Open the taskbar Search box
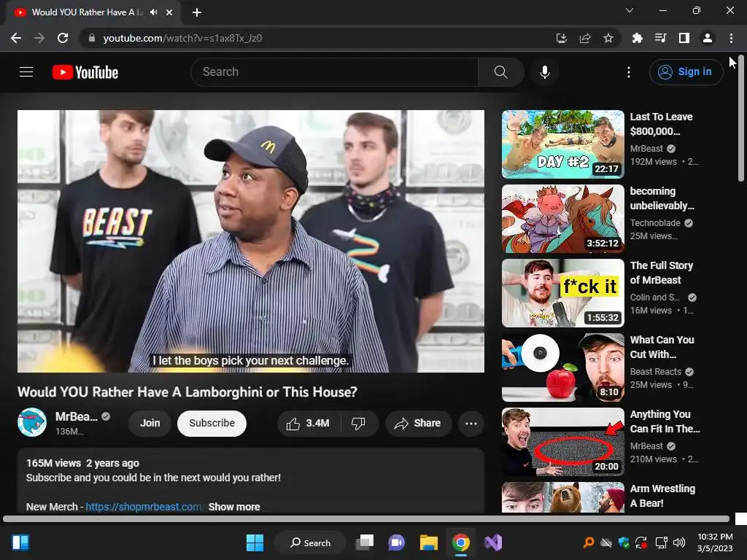The height and width of the screenshot is (560, 747). (310, 542)
